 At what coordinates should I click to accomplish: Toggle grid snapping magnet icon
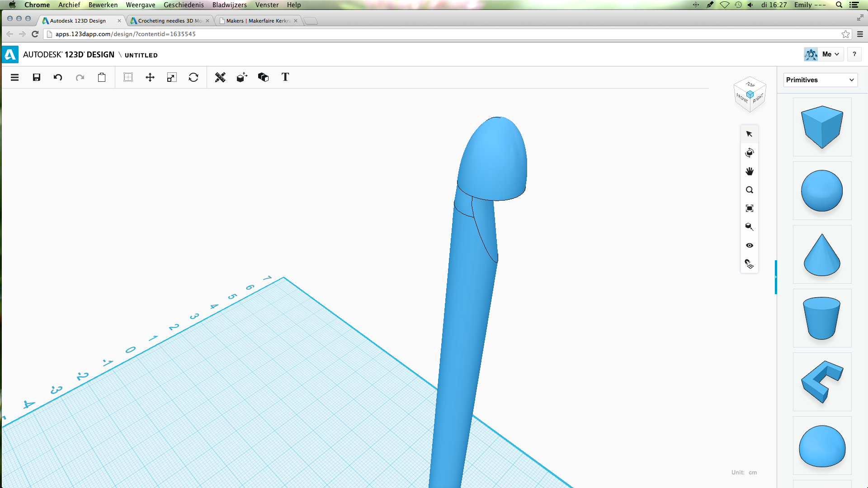pos(750,264)
